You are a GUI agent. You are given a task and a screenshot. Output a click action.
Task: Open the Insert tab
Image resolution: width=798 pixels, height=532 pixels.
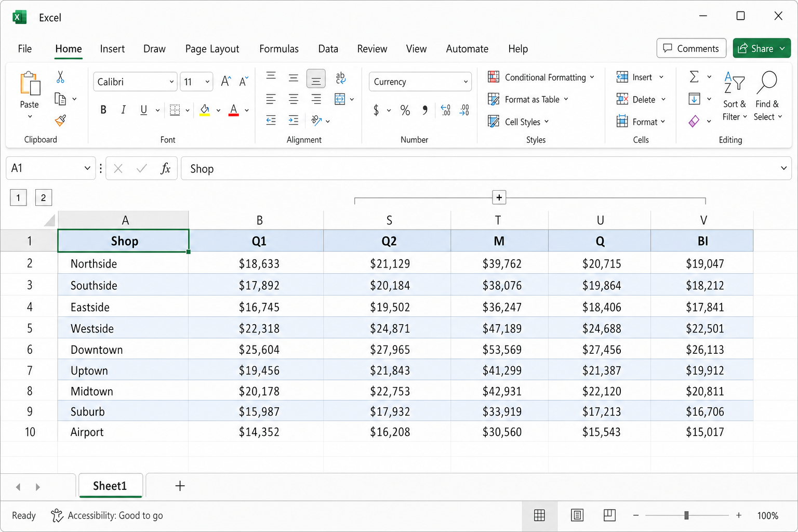112,49
